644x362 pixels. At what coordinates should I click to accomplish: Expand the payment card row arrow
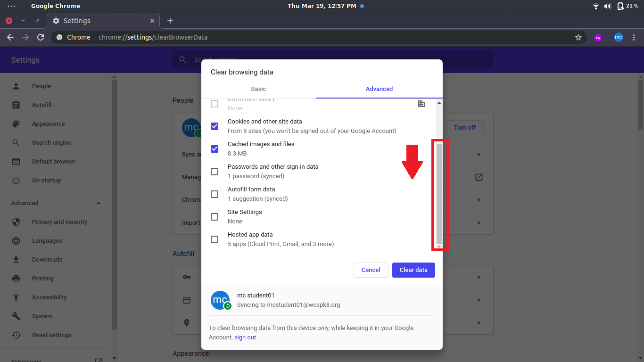(x=479, y=300)
